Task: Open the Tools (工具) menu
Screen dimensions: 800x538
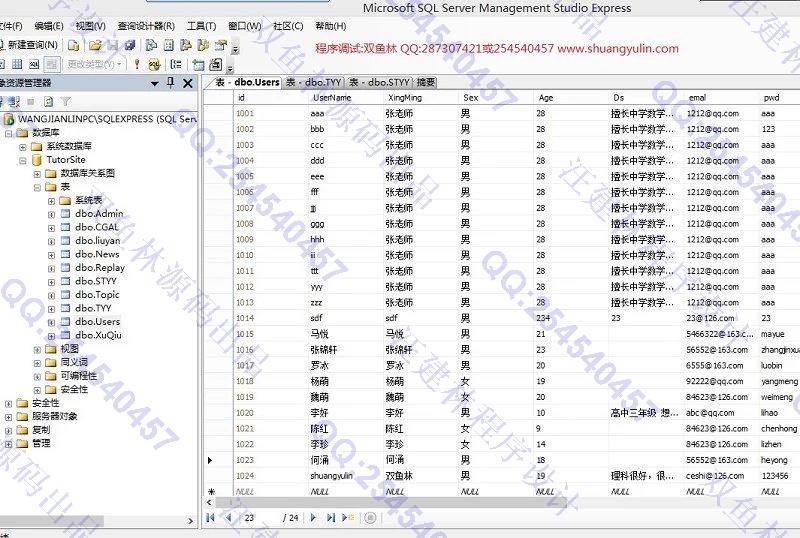Action: click(202, 26)
